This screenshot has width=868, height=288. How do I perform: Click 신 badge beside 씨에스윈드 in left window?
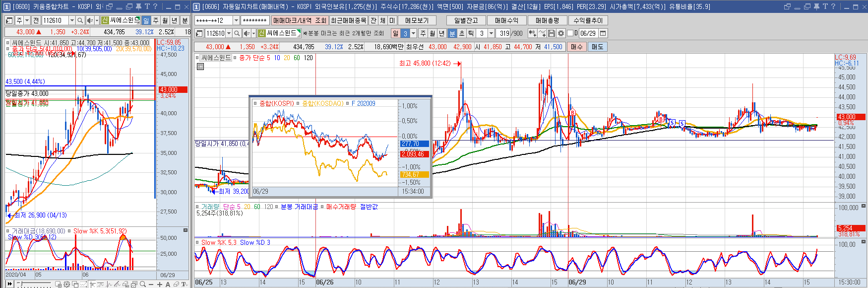(x=105, y=20)
